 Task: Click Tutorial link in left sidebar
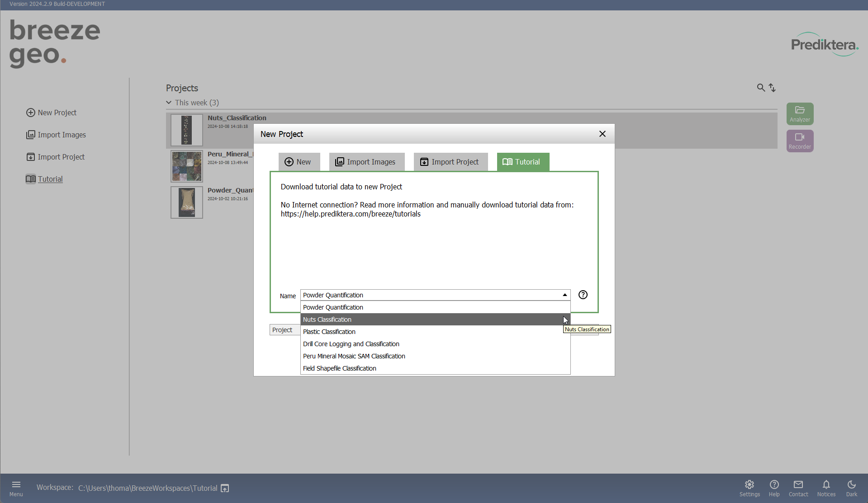(x=50, y=179)
